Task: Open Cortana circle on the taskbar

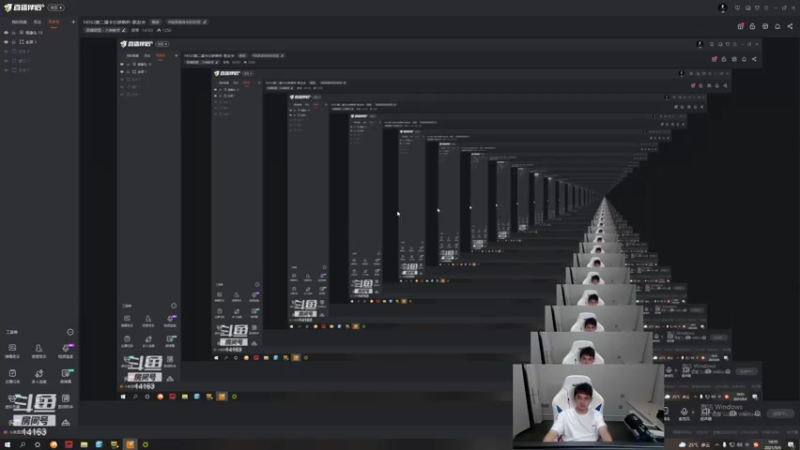Action: [37, 444]
